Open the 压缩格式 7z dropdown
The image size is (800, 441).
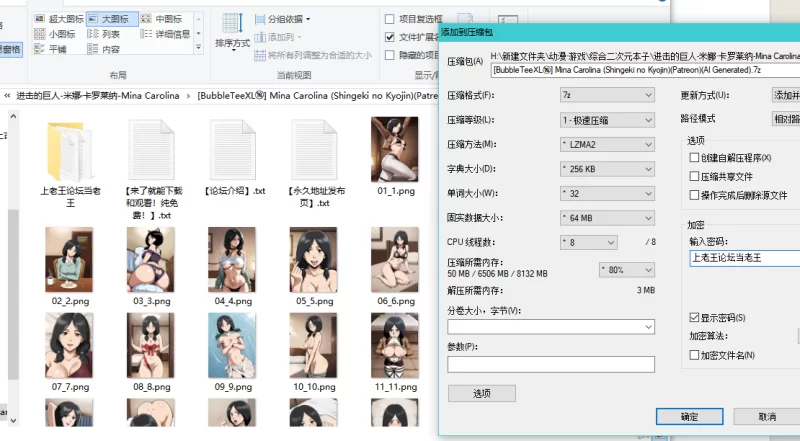coord(607,95)
